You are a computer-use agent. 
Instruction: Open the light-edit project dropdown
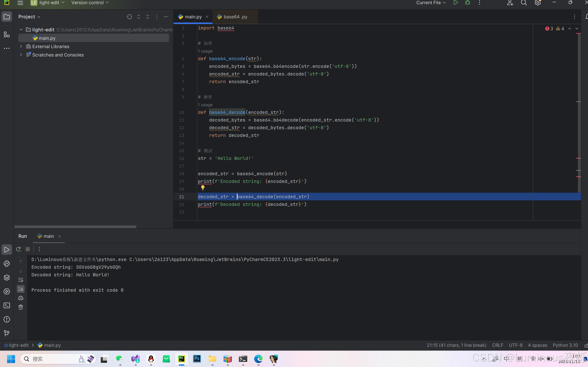point(48,3)
